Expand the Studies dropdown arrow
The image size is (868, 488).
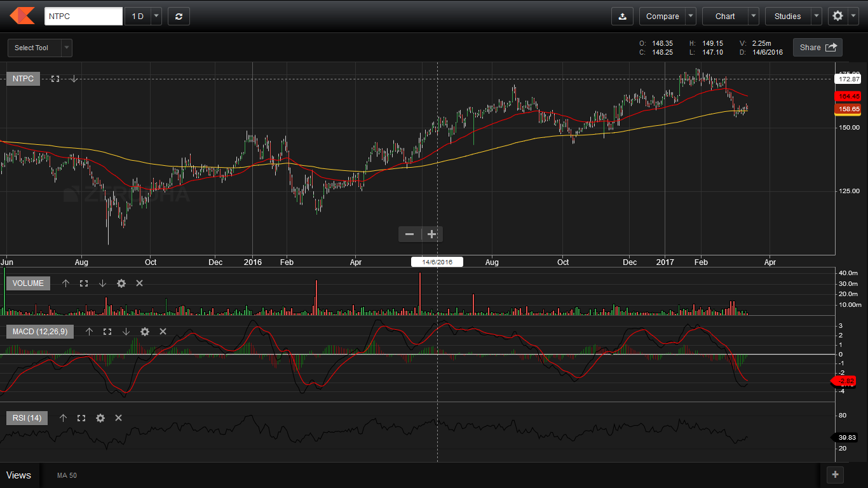pyautogui.click(x=817, y=17)
